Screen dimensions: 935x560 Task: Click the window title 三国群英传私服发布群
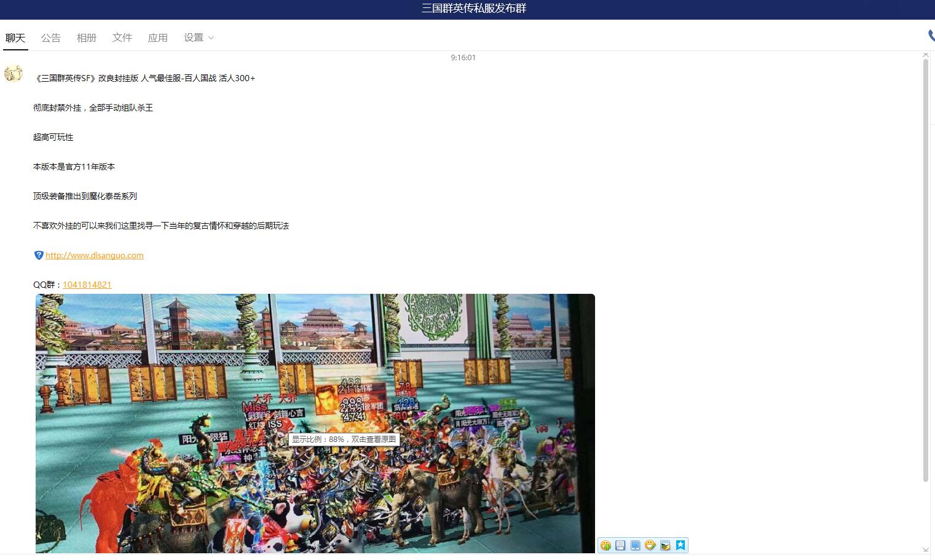(x=474, y=9)
